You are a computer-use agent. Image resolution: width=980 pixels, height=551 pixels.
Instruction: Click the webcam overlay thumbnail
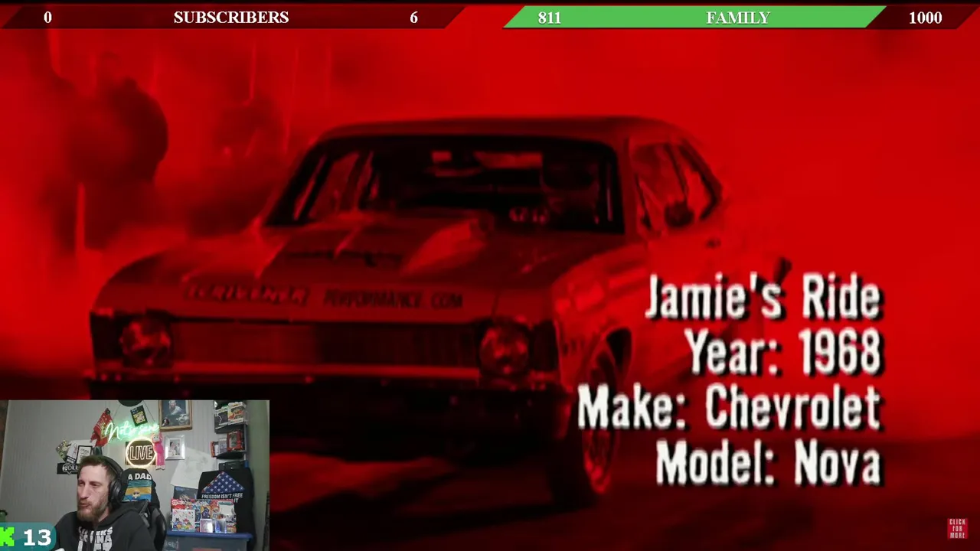[x=135, y=475]
